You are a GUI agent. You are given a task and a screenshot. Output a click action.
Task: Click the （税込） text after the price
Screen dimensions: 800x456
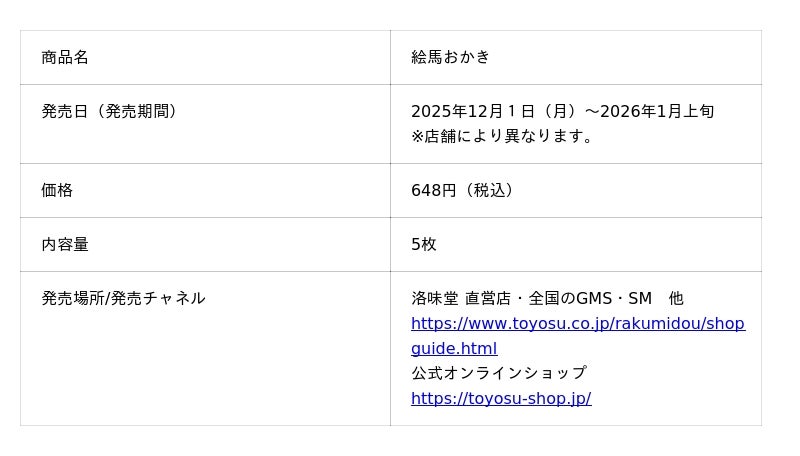pos(490,190)
